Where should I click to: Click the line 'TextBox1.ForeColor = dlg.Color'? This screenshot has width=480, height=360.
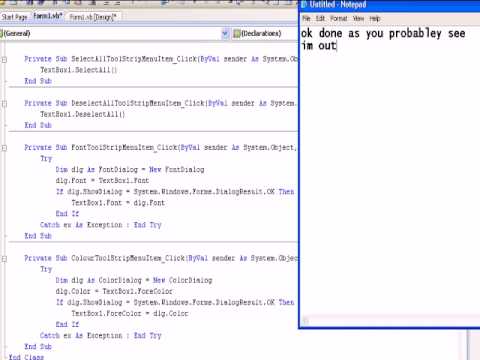pyautogui.click(x=130, y=313)
